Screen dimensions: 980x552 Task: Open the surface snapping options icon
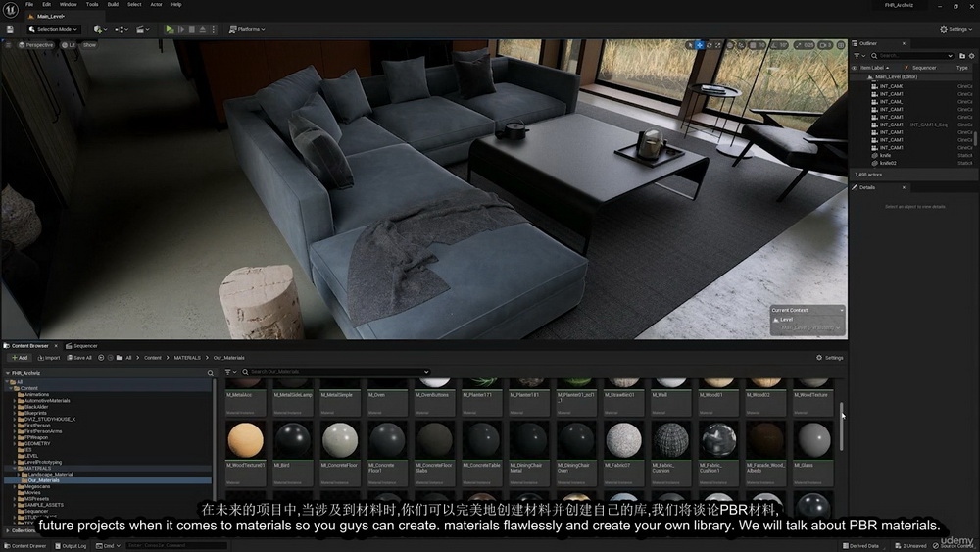(x=741, y=45)
